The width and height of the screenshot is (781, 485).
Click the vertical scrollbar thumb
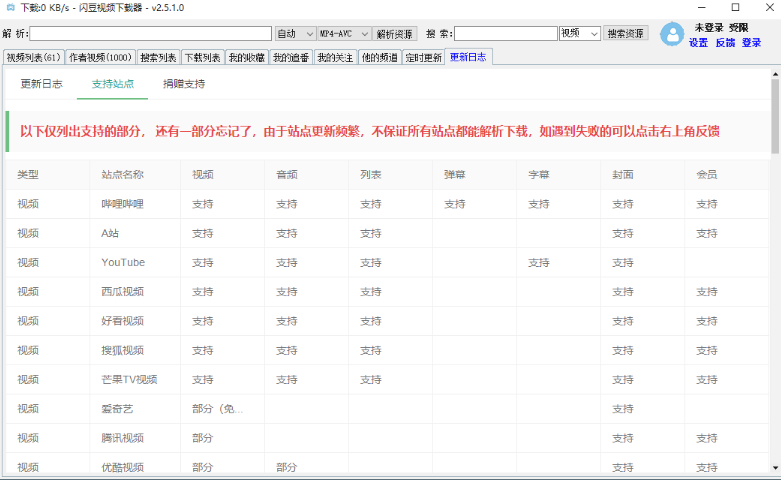point(775,116)
